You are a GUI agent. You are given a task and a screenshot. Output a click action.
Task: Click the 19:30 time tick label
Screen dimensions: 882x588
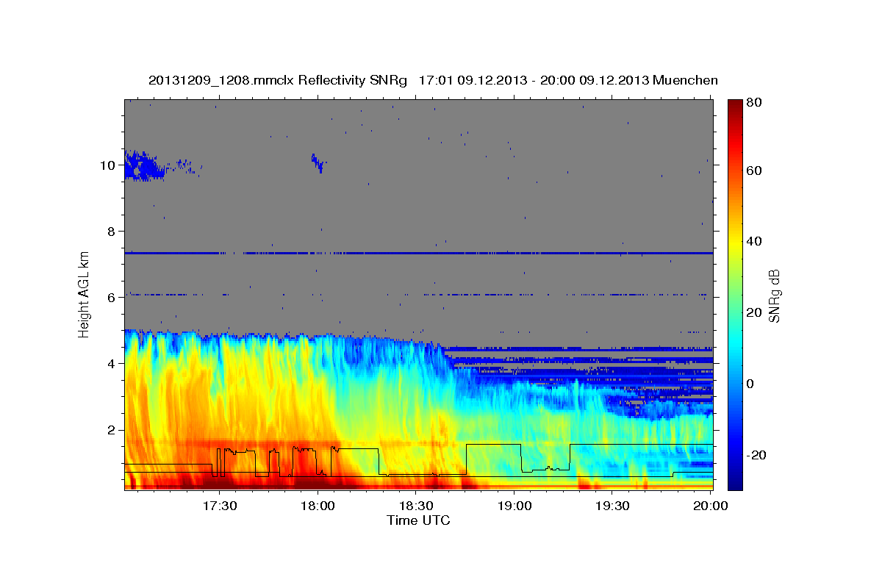pyautogui.click(x=613, y=506)
